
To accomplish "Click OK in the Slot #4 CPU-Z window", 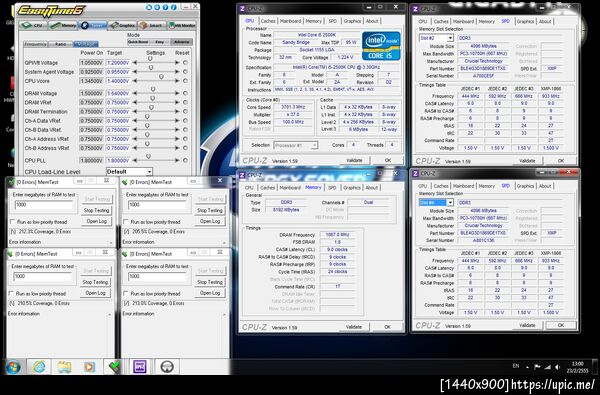I will (x=561, y=325).
